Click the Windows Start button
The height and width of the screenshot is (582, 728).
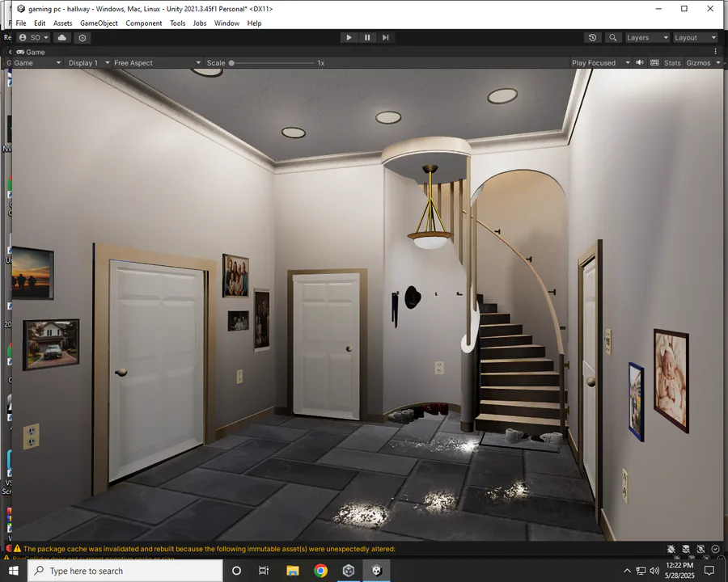tap(14, 571)
